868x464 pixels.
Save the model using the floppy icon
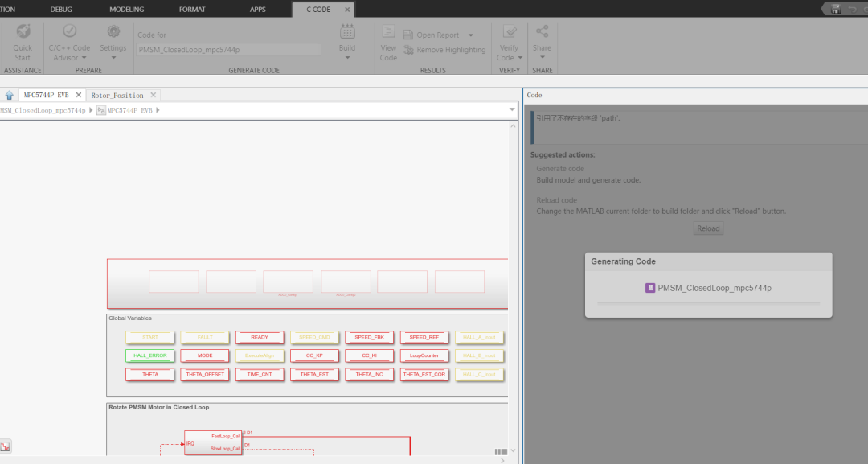point(836,9)
